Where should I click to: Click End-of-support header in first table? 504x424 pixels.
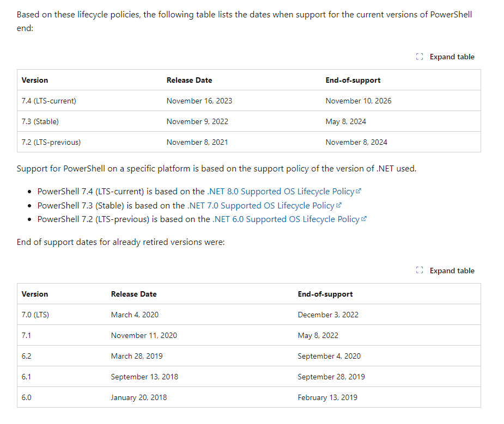pos(353,80)
